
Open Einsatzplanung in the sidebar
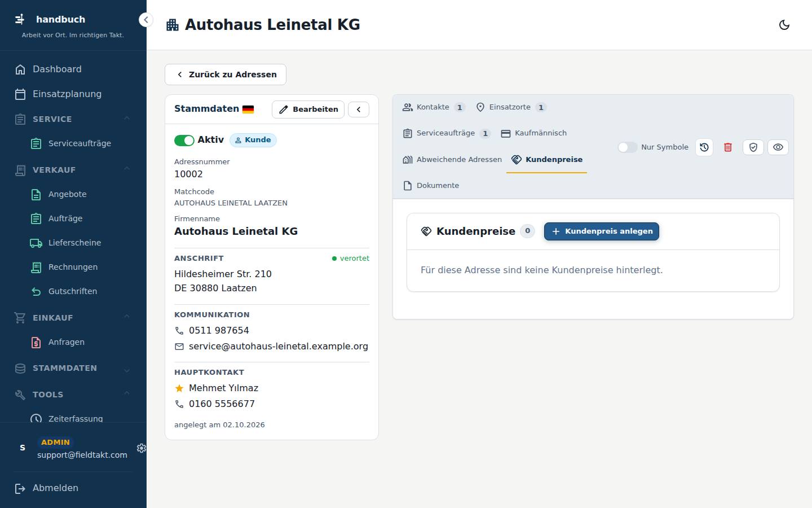pyautogui.click(x=73, y=94)
